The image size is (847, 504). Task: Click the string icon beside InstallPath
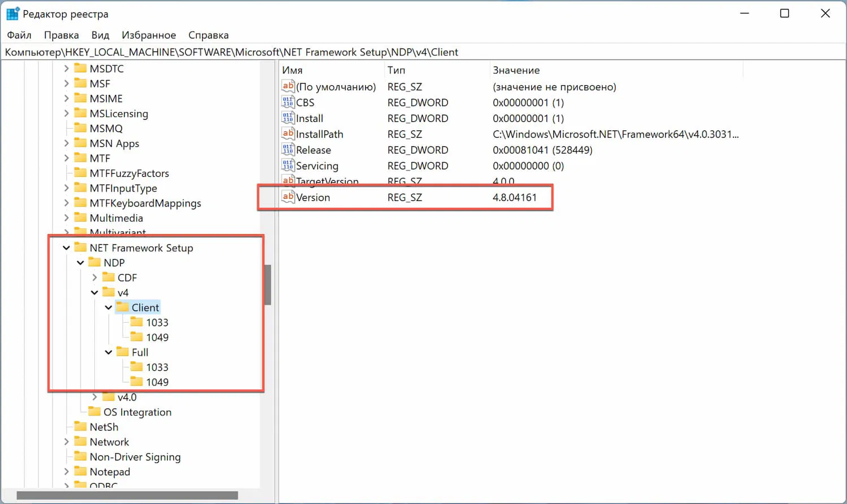(288, 134)
